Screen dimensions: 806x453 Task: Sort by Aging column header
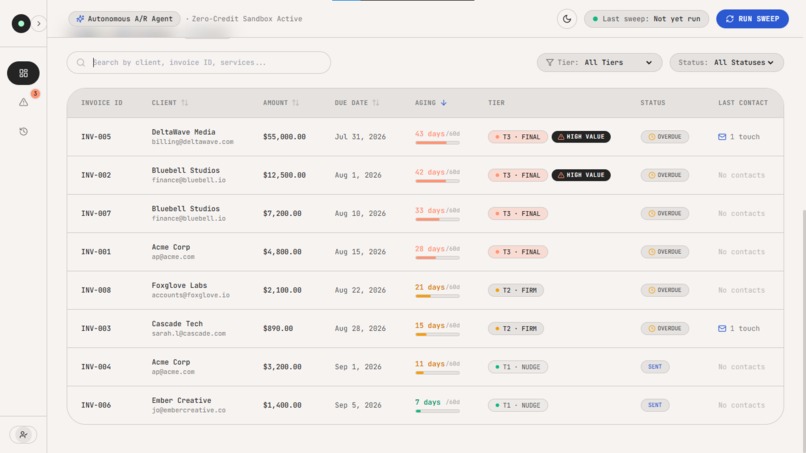pyautogui.click(x=431, y=103)
